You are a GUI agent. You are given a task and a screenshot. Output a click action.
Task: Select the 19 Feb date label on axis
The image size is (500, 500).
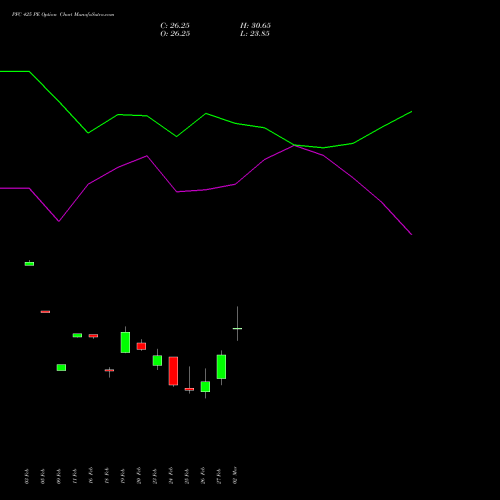click(123, 476)
